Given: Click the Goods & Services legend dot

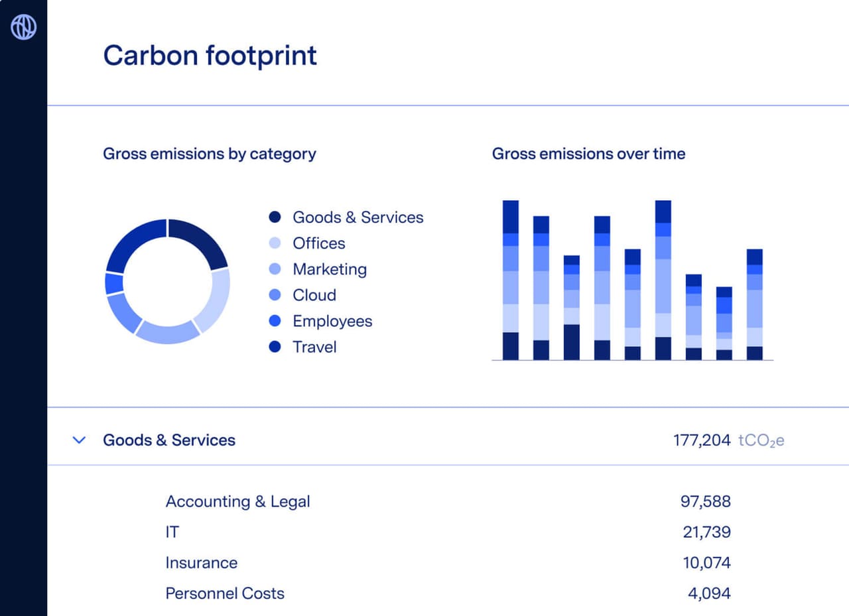Looking at the screenshot, I should click(275, 217).
